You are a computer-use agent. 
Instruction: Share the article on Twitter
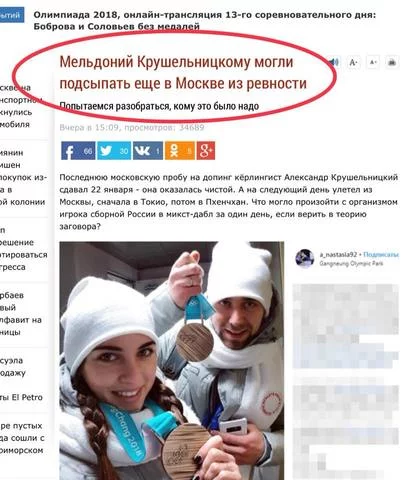click(x=114, y=151)
